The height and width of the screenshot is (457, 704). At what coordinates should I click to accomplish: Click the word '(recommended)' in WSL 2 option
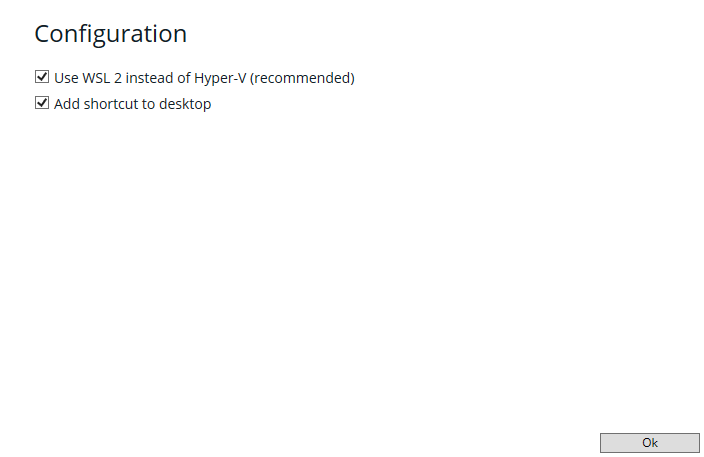pyautogui.click(x=303, y=77)
